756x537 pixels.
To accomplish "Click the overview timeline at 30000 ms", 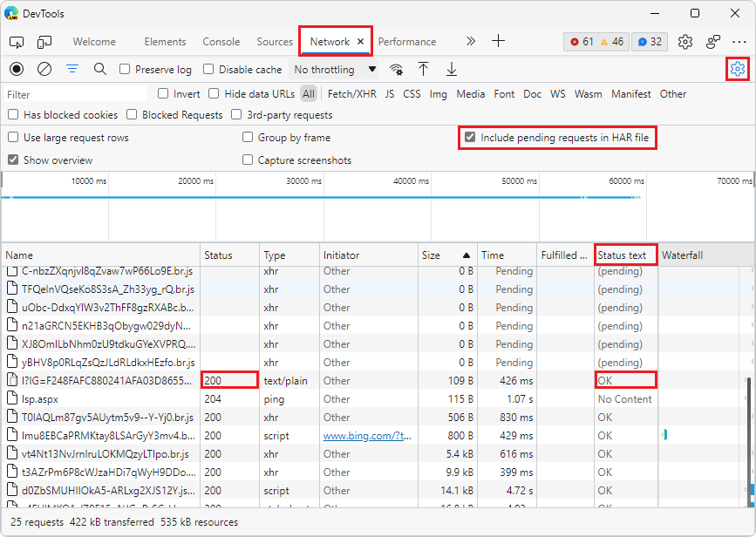I will point(324,207).
